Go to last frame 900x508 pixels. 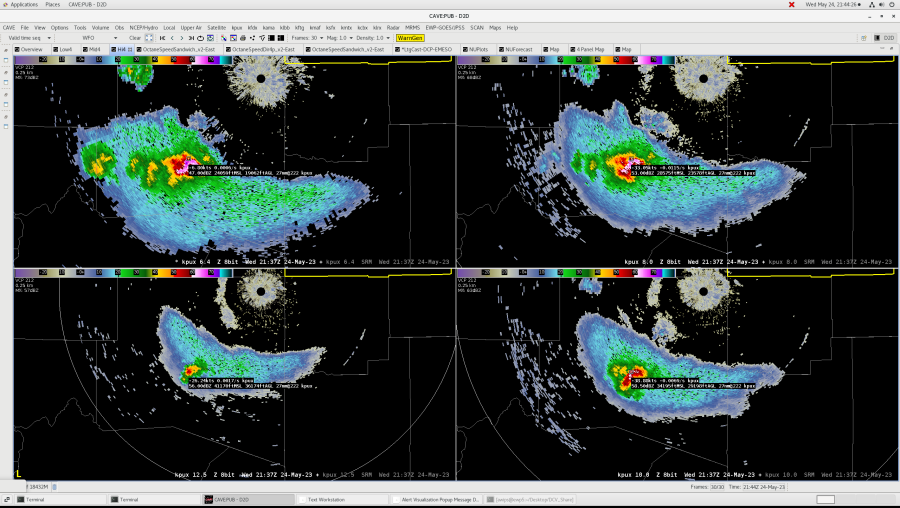(x=191, y=38)
